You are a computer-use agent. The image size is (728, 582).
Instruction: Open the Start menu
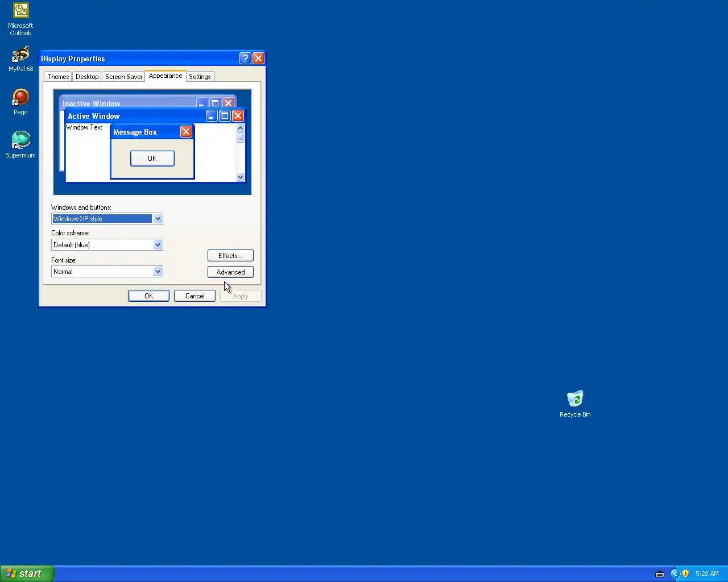[x=27, y=573]
